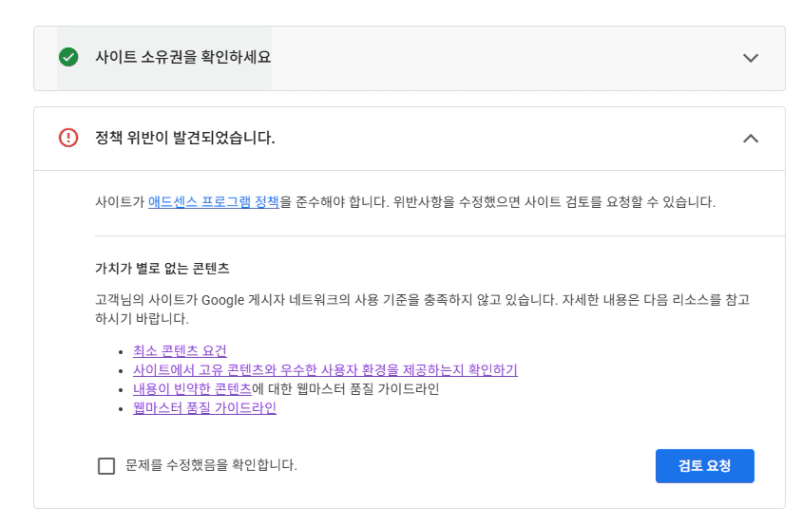Follow the 사이트에서 고유 콘텐츠와 우수한 사용자 환경 link
Screen dimensions: 802x525
[324, 370]
